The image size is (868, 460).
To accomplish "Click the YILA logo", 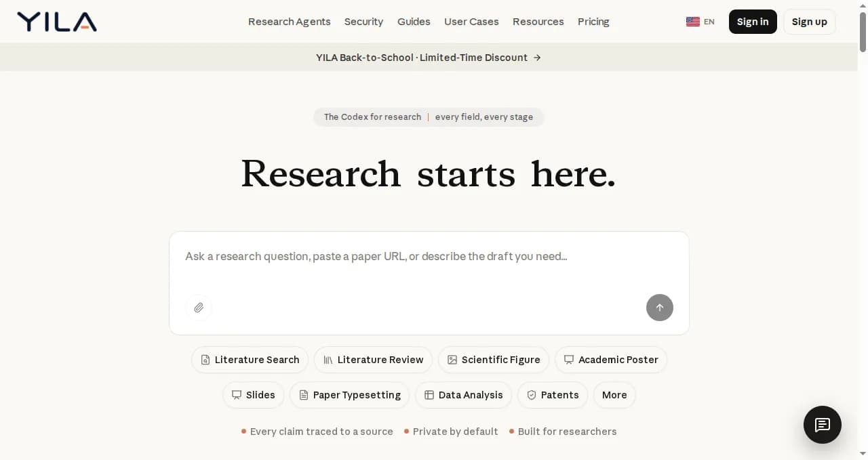I will [x=57, y=22].
